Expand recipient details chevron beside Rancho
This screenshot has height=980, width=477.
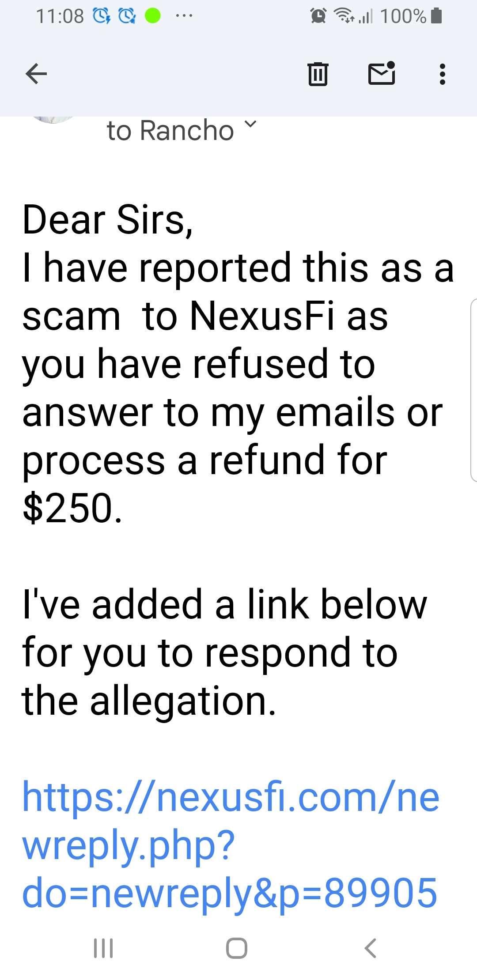click(250, 124)
